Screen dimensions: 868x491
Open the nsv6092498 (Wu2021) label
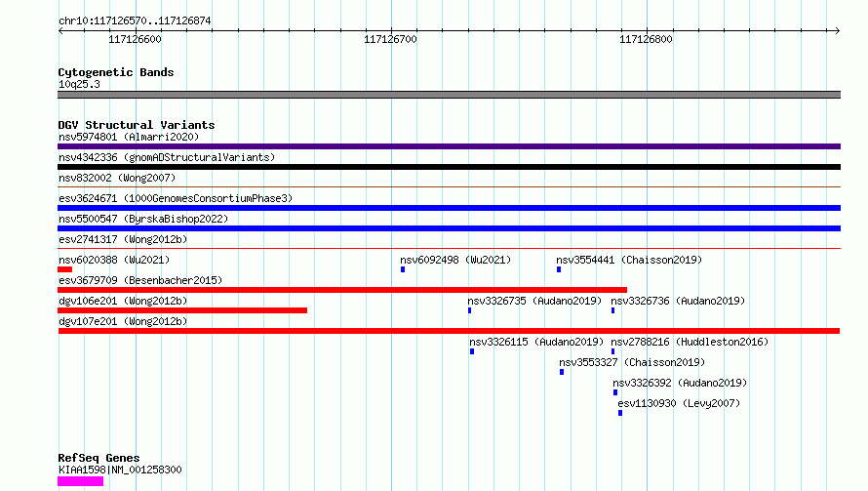click(455, 260)
